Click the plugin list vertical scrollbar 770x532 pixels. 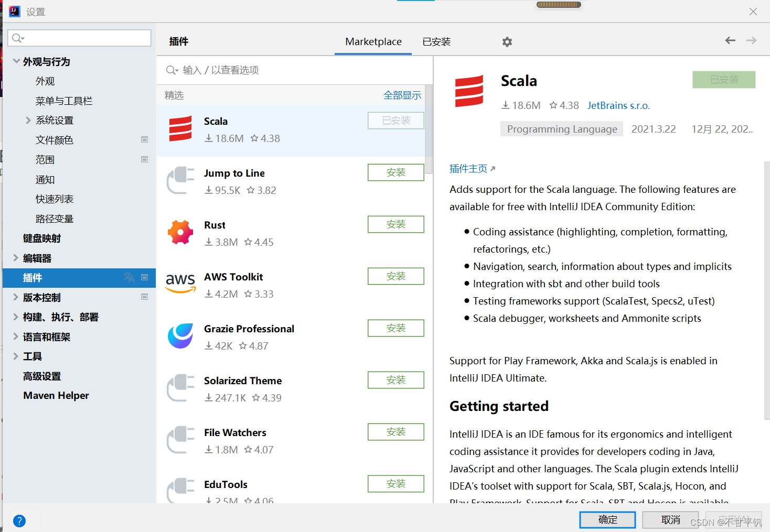coord(429,129)
